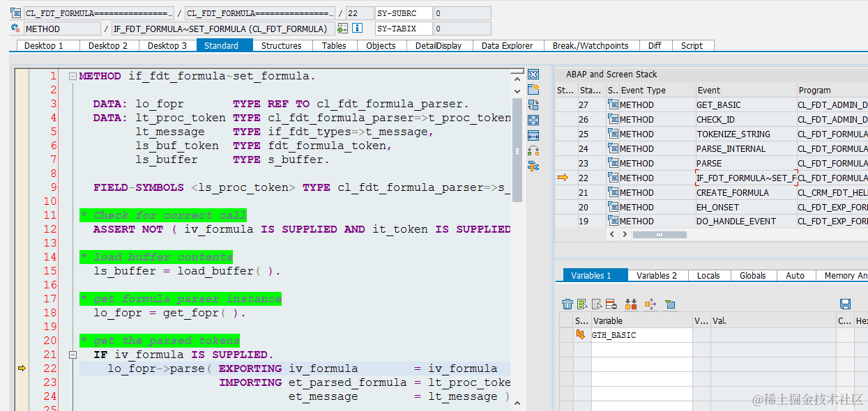Switch to the Tables tab
The width and height of the screenshot is (868, 411).
(x=334, y=45)
